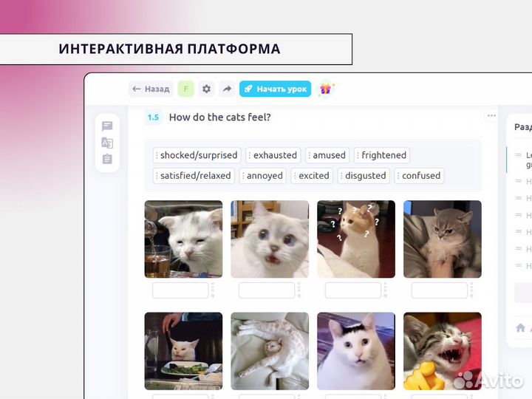Click answer field under wide-eyed white cat
532x399 pixels.
267,290
